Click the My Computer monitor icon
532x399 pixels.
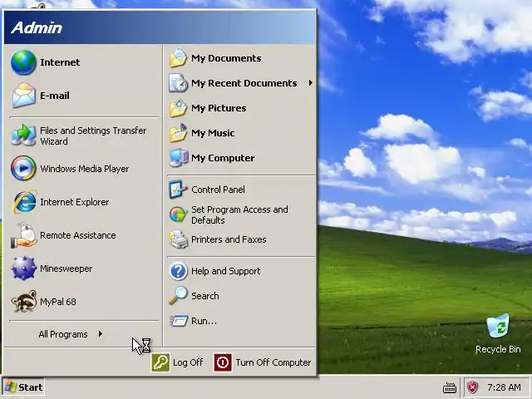178,158
